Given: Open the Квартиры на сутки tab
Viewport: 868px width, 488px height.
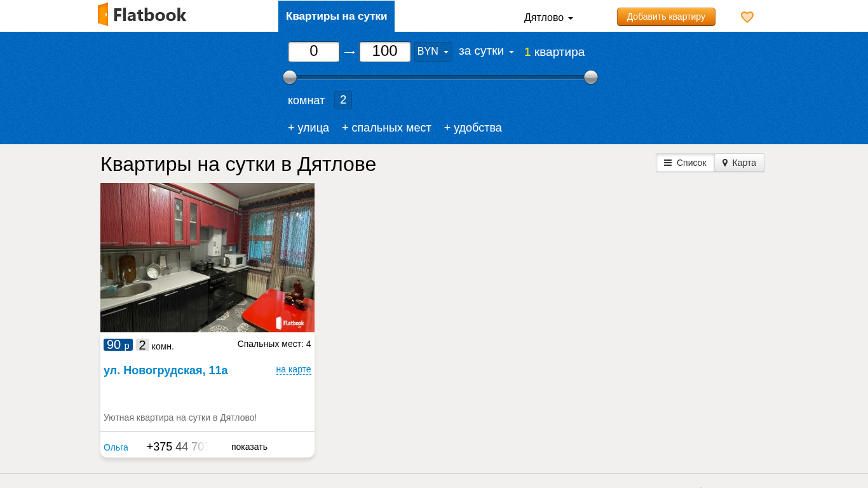Looking at the screenshot, I should [336, 17].
